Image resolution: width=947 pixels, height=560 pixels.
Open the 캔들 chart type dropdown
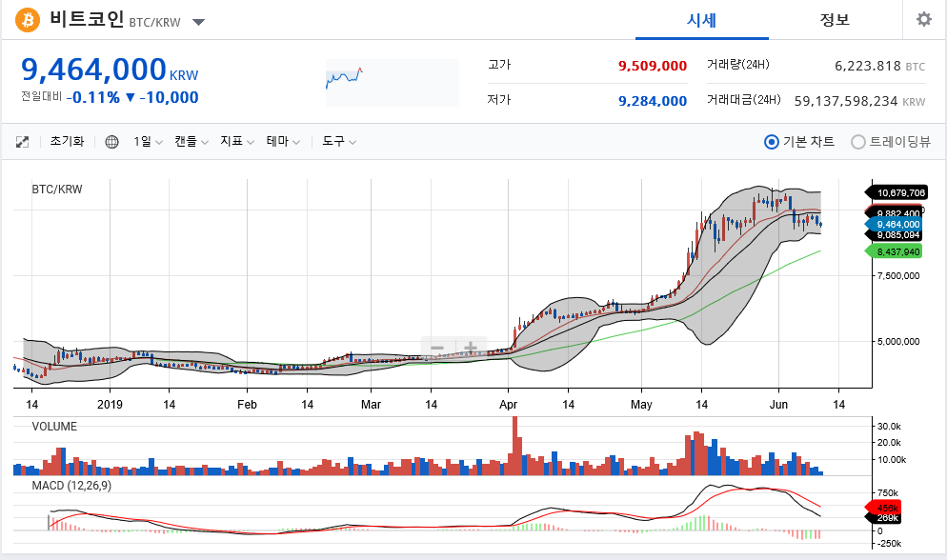pyautogui.click(x=191, y=141)
